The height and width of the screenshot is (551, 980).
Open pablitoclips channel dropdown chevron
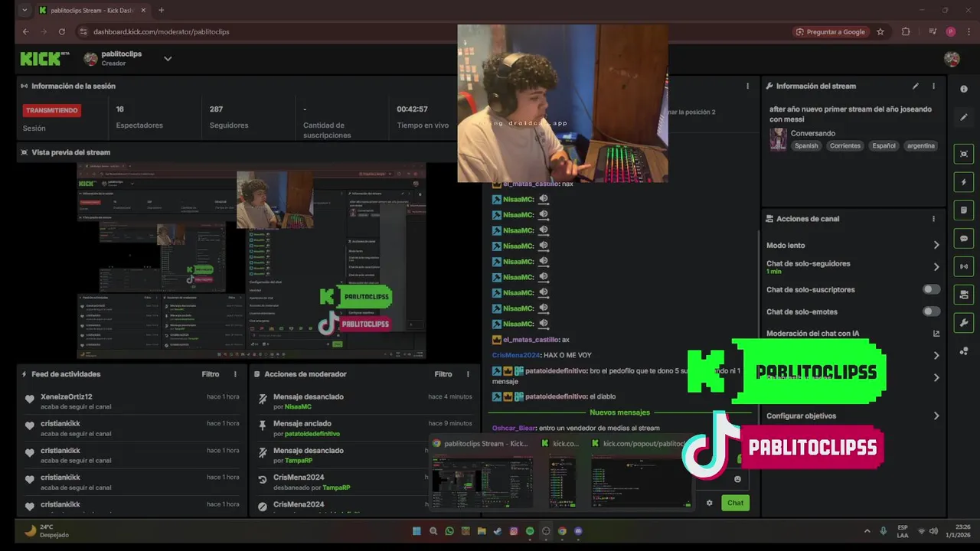pos(168,59)
